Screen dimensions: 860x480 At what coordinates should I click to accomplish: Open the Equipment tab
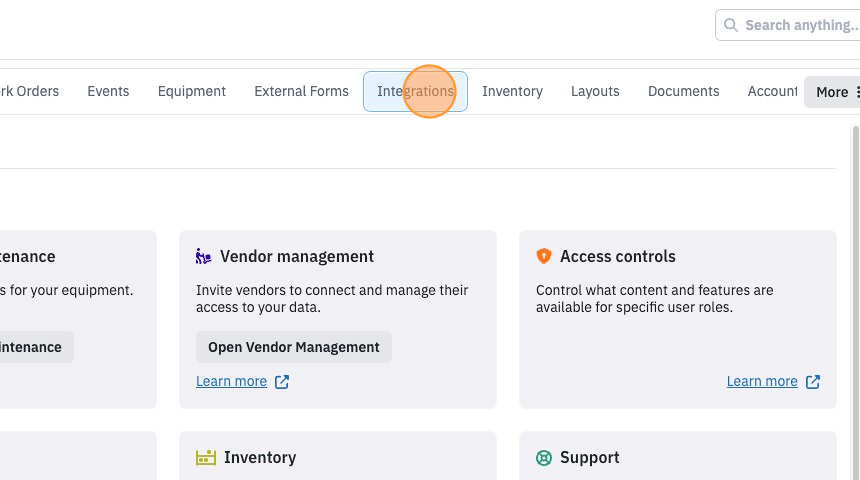tap(191, 91)
